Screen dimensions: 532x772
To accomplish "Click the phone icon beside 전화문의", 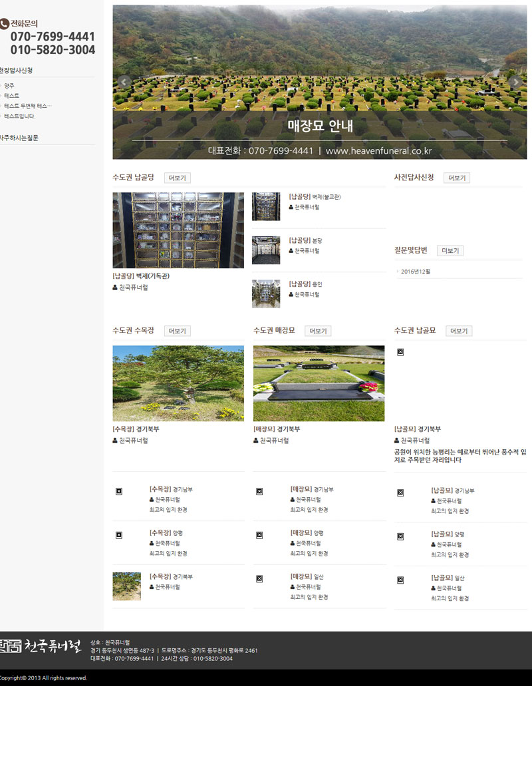I will [x=4, y=23].
